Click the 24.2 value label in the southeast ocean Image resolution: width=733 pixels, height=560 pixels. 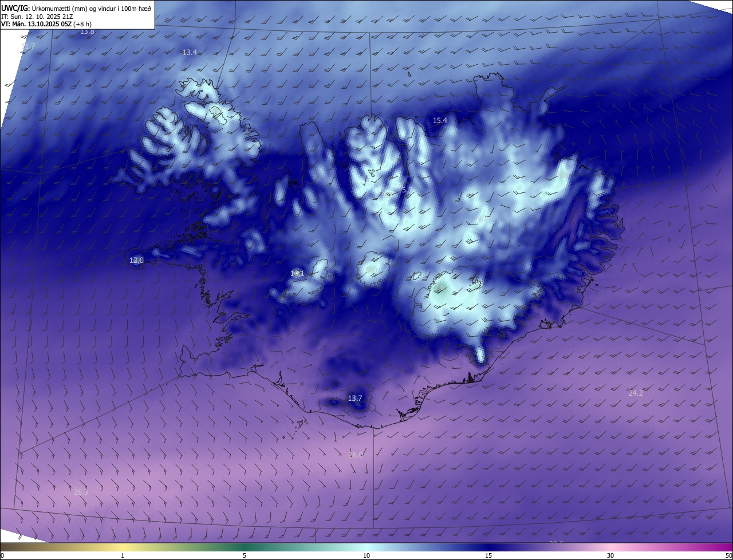[x=636, y=393]
